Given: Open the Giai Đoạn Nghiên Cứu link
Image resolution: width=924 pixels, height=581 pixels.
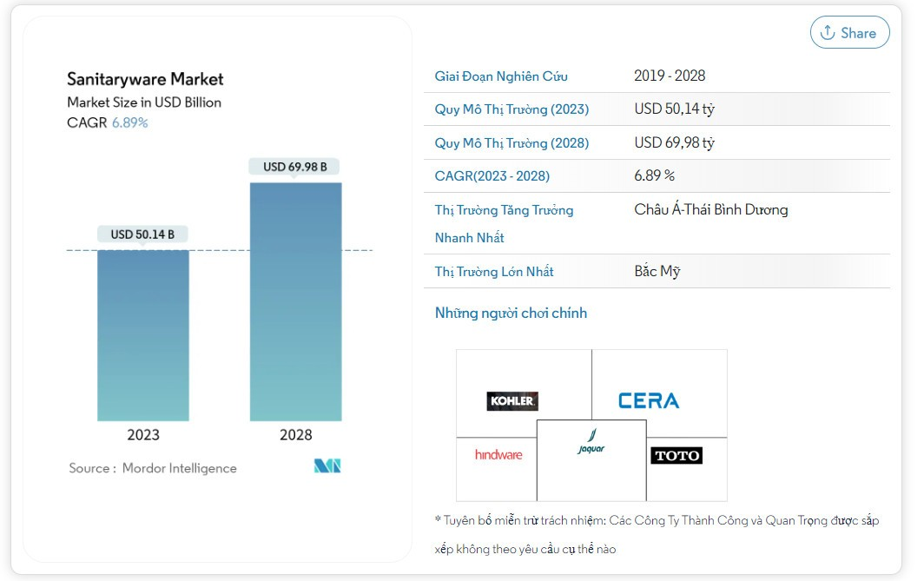Looking at the screenshot, I should pyautogui.click(x=502, y=76).
